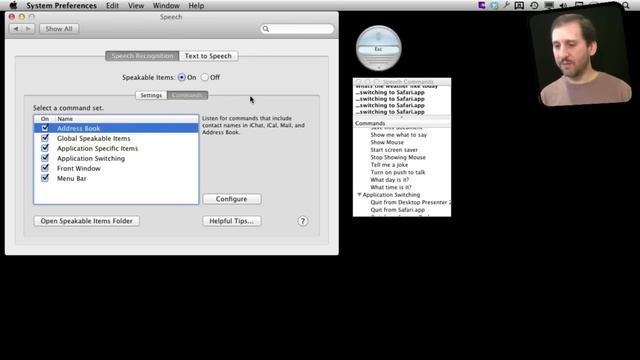Open Time Machine menu bar icon
640x360 pixels.
coord(534,5)
